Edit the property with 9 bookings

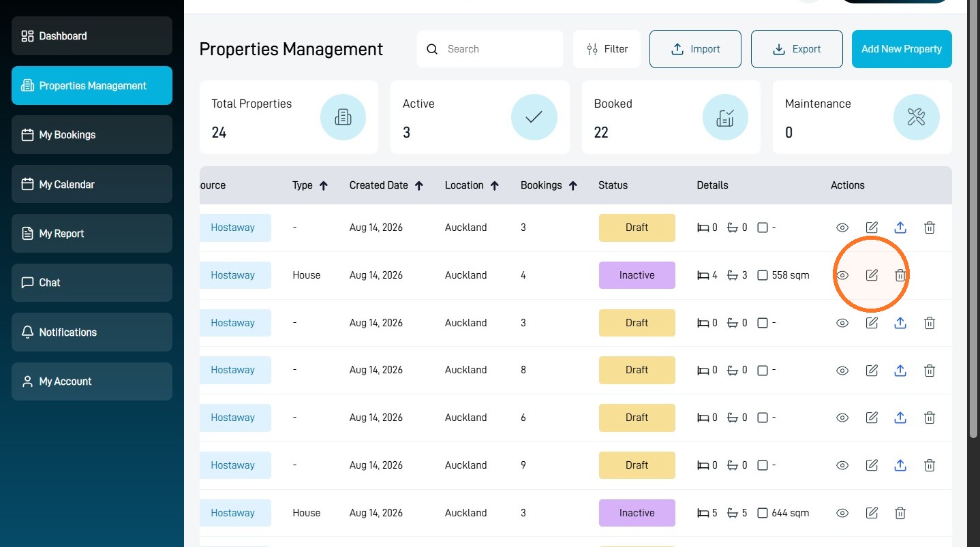point(872,465)
